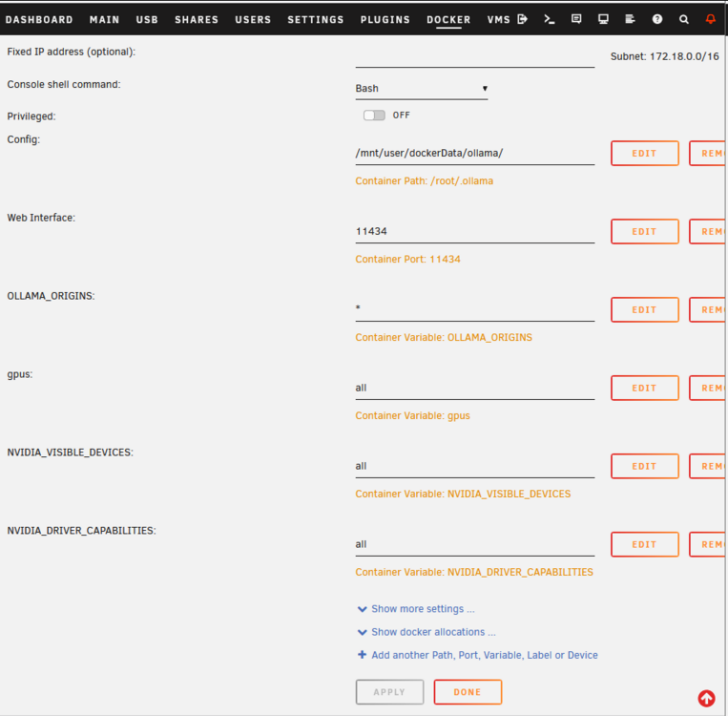Open the Console shell command dropdown
This screenshot has width=728, height=716.
(x=421, y=88)
